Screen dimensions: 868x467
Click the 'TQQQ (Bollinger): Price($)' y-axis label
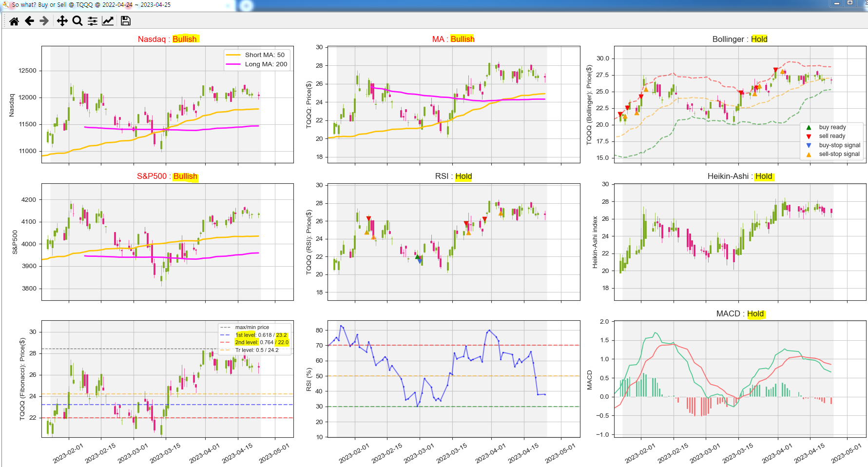589,105
